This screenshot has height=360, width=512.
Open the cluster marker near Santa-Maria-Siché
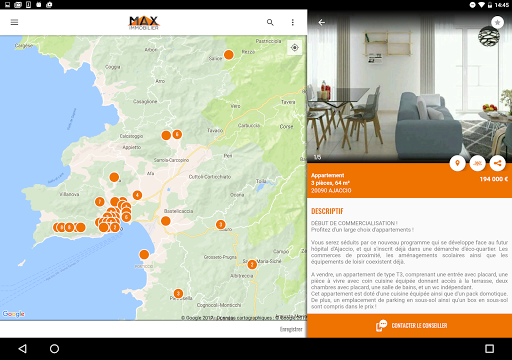[252, 265]
